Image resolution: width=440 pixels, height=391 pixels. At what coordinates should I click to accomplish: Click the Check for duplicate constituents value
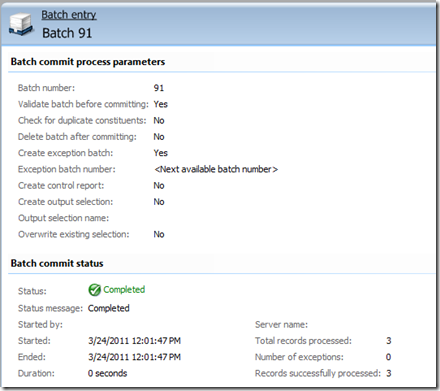tap(159, 121)
